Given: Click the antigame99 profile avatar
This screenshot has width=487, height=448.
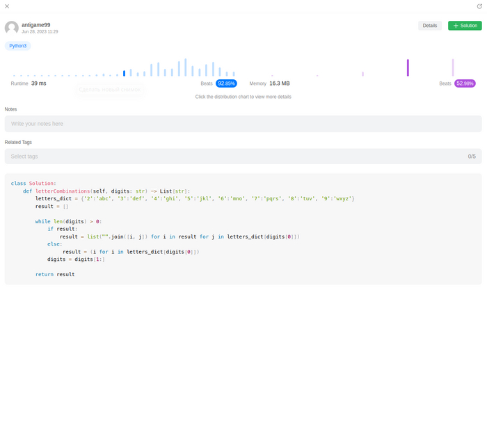Looking at the screenshot, I should coord(12,28).
